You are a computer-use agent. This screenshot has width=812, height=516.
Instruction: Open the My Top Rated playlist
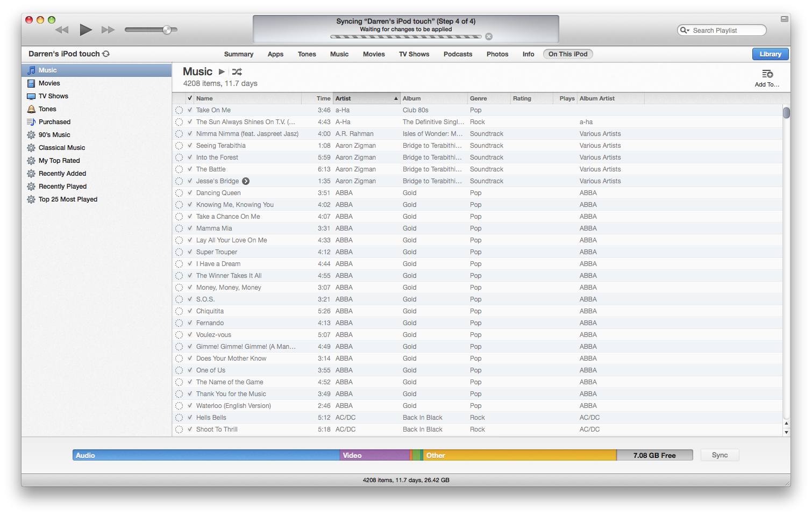[x=97, y=161]
